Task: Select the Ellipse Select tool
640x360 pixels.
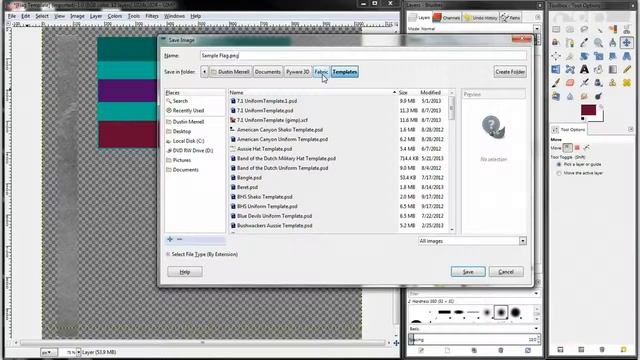Action: [x=570, y=29]
